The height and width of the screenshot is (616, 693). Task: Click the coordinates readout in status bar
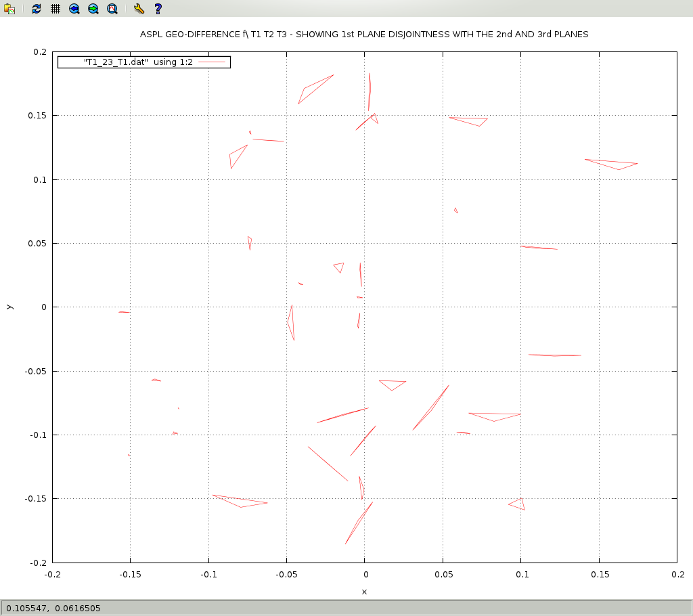point(53,609)
